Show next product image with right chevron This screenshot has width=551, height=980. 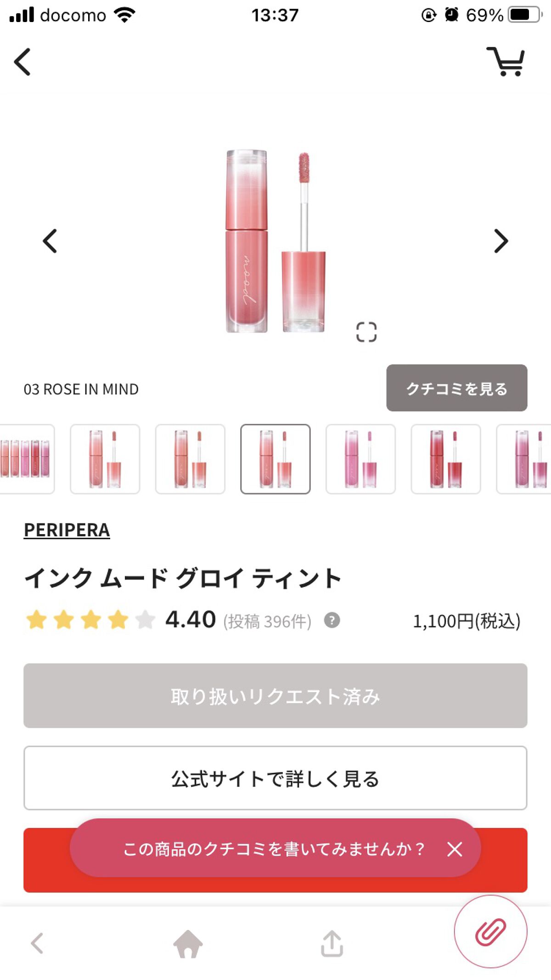500,241
